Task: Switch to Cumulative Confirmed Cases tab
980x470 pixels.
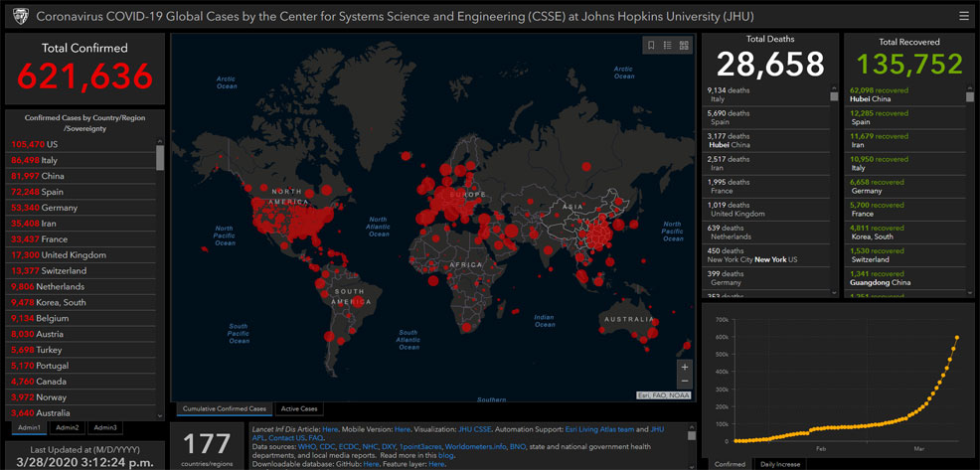Action: (x=225, y=409)
